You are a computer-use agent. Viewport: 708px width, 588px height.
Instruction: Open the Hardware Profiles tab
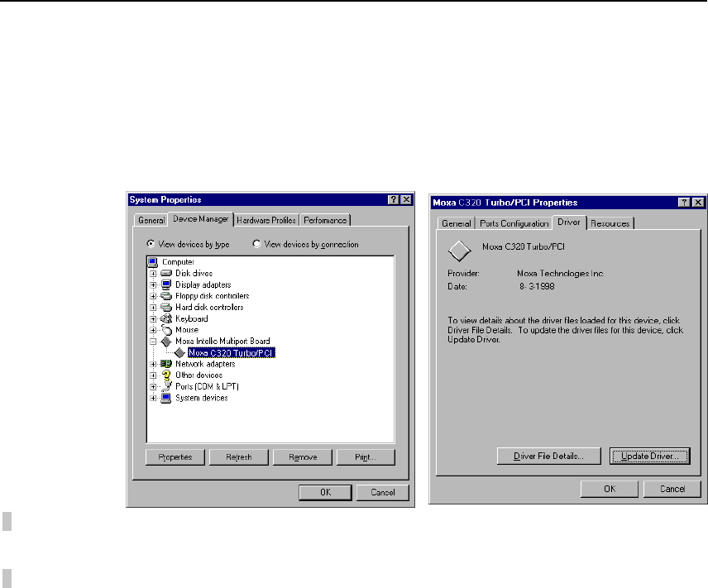(x=266, y=220)
